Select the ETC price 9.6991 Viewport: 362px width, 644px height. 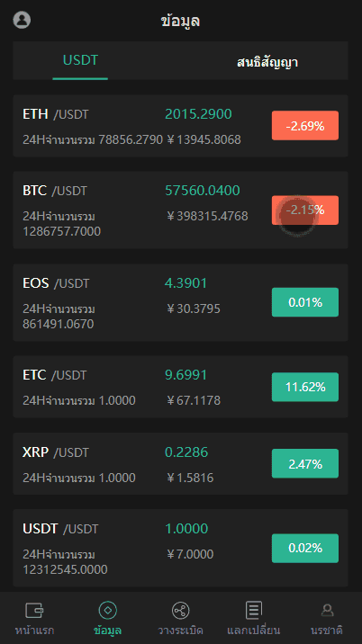pos(186,374)
